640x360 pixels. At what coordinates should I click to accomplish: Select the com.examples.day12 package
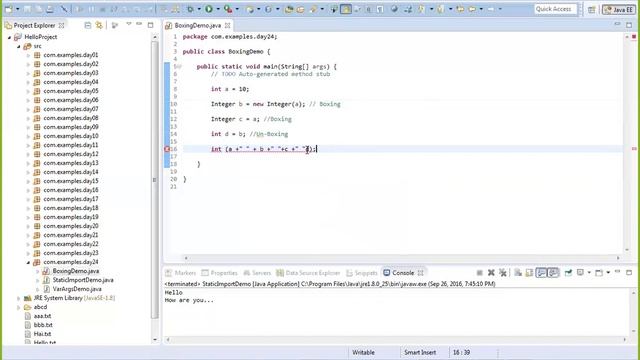[x=71, y=154]
